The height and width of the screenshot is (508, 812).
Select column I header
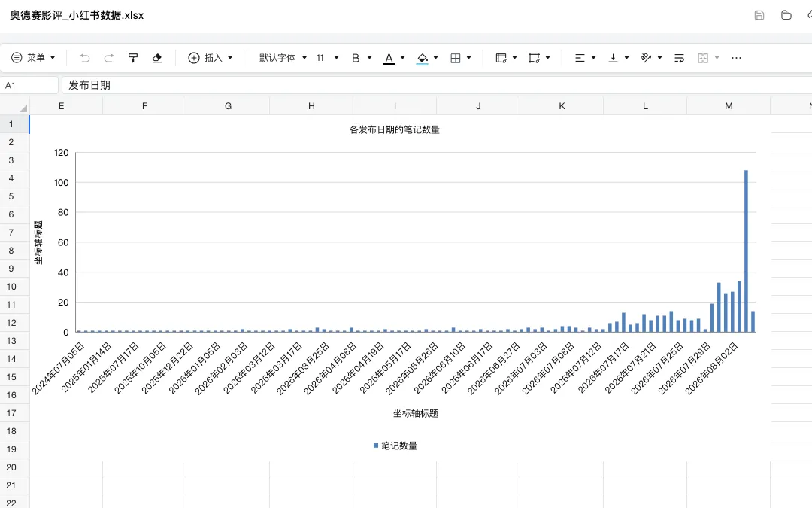click(395, 106)
